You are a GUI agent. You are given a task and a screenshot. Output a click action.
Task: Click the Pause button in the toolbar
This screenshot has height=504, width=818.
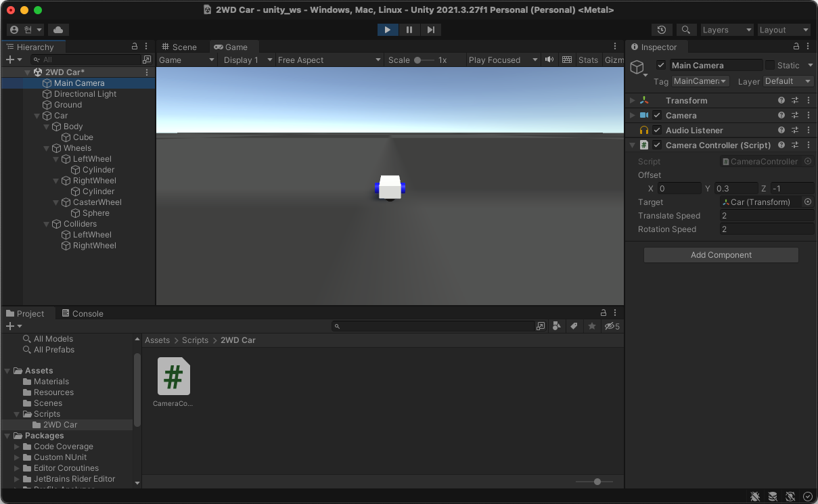[409, 30]
